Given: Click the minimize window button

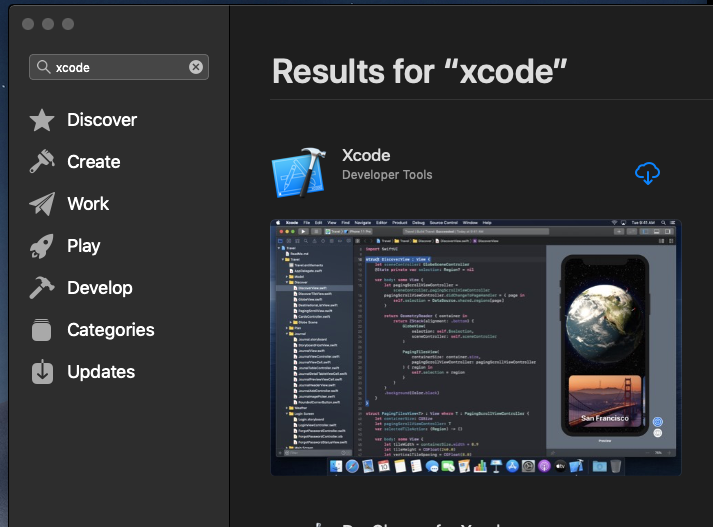Looking at the screenshot, I should point(48,24).
